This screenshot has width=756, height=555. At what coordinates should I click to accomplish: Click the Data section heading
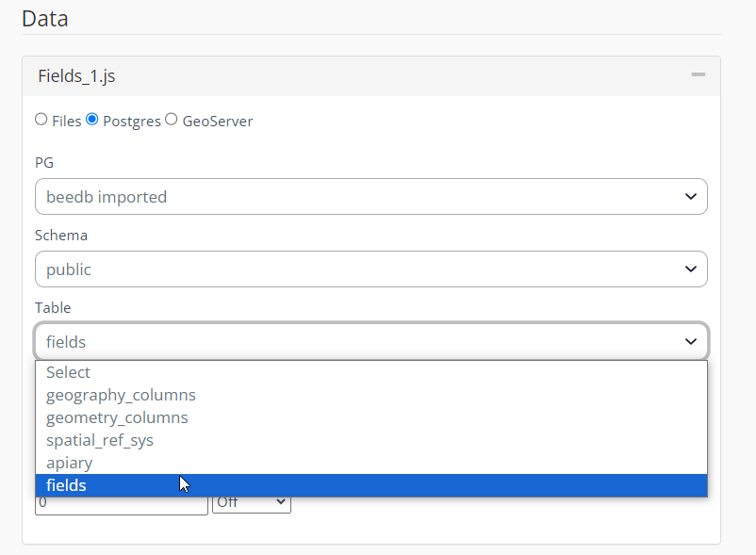click(45, 18)
